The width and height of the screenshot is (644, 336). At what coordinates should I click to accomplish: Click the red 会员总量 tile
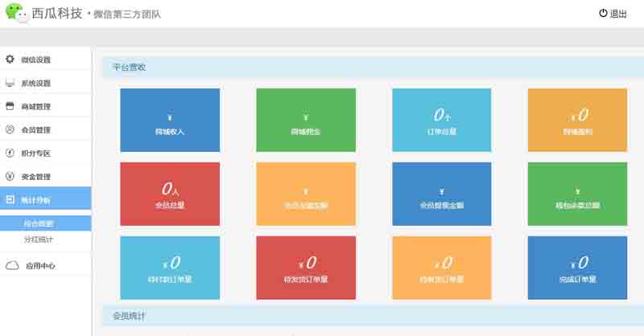[170, 194]
